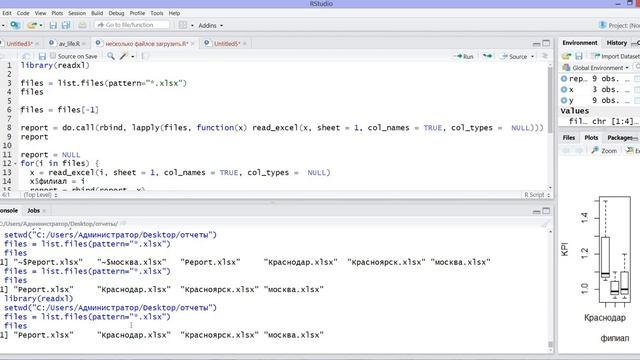Image resolution: width=640 pixels, height=360 pixels.
Task: Open the Global Environment dropdown
Action: [596, 68]
